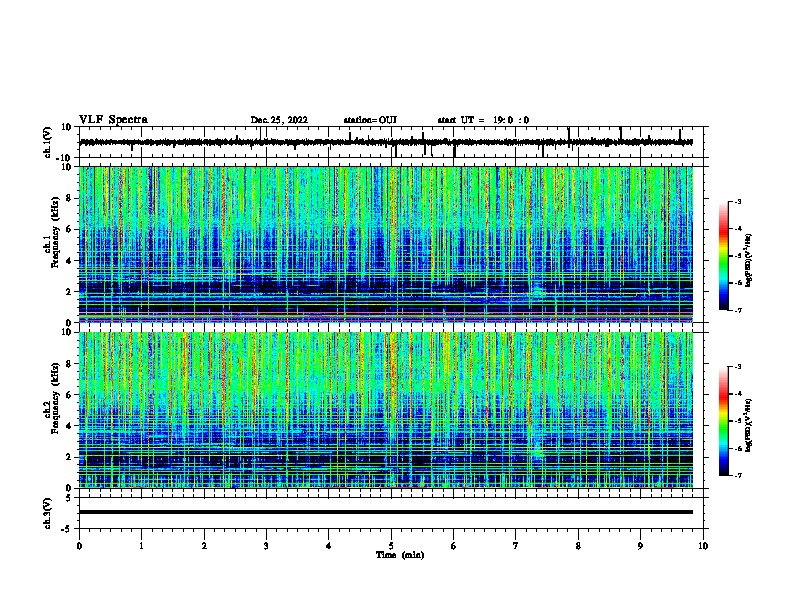
Task: Click the ch.1 spectrogram plot area
Action: [x=386, y=244]
